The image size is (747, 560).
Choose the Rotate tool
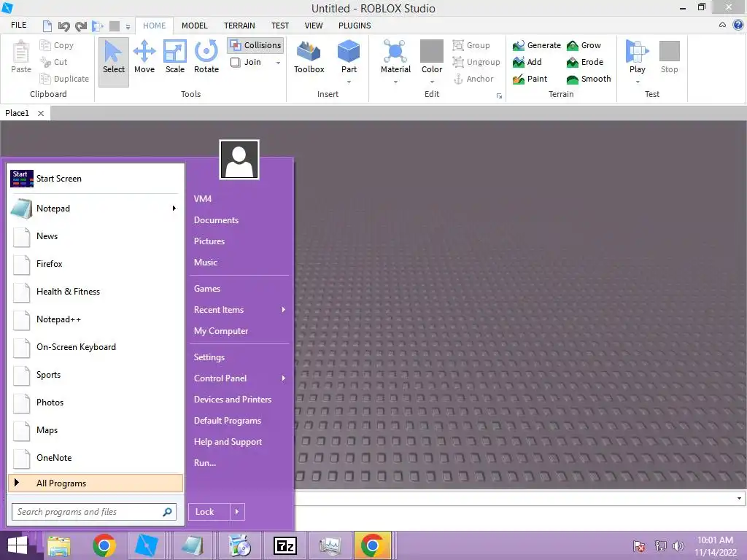(x=206, y=57)
